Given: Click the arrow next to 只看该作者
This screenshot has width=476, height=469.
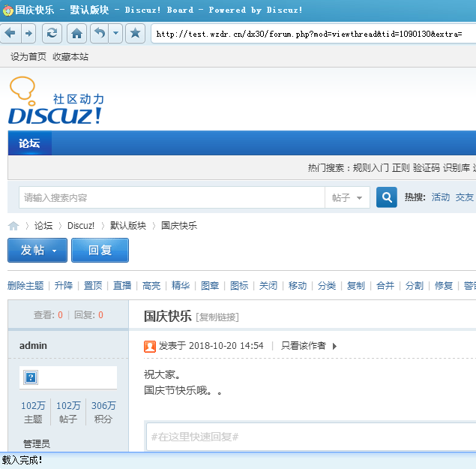Looking at the screenshot, I should point(334,346).
